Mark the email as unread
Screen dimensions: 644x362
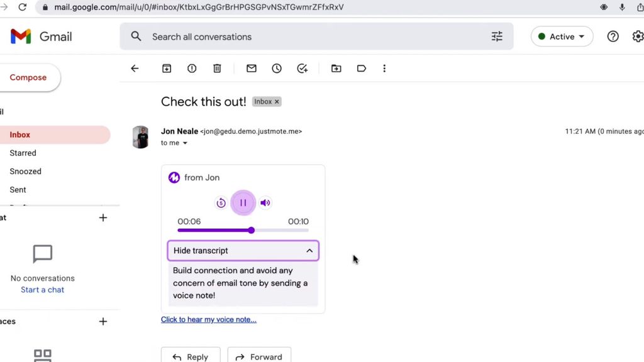click(252, 69)
